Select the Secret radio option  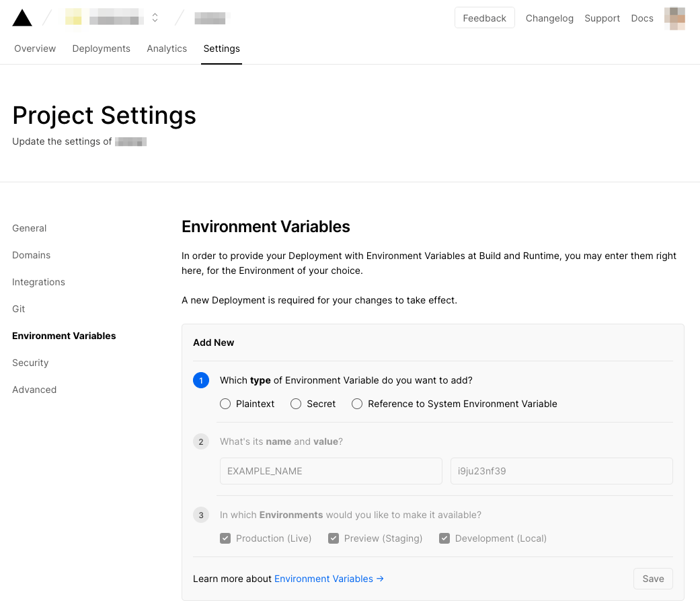point(296,404)
